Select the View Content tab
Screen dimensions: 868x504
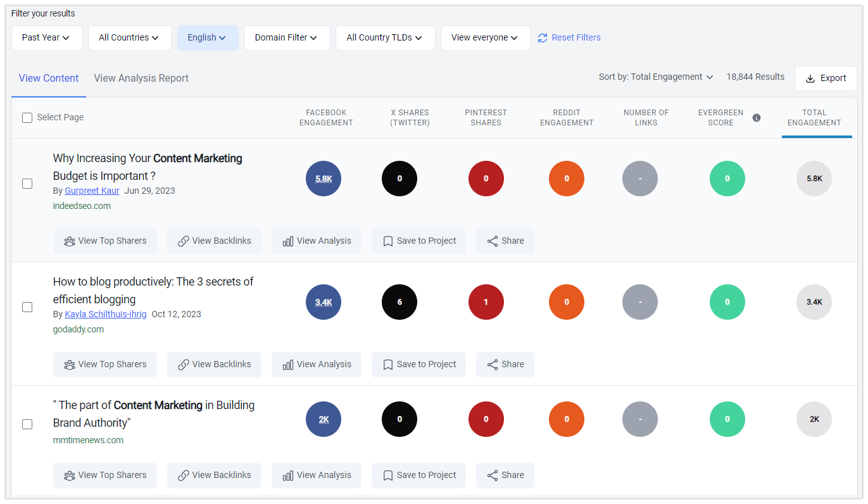49,79
